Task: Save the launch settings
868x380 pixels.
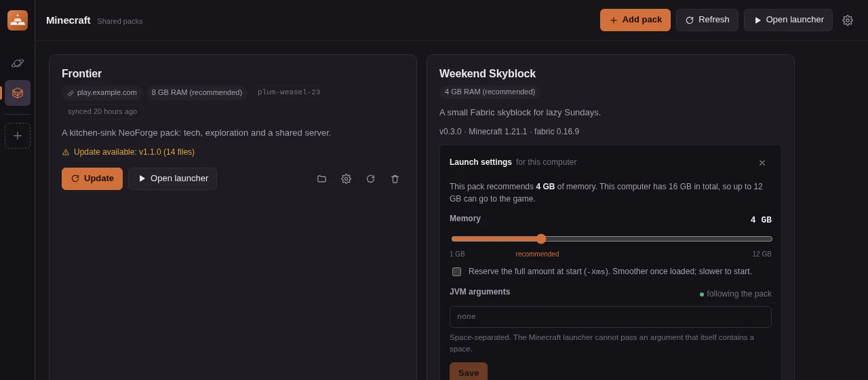Action: (469, 371)
